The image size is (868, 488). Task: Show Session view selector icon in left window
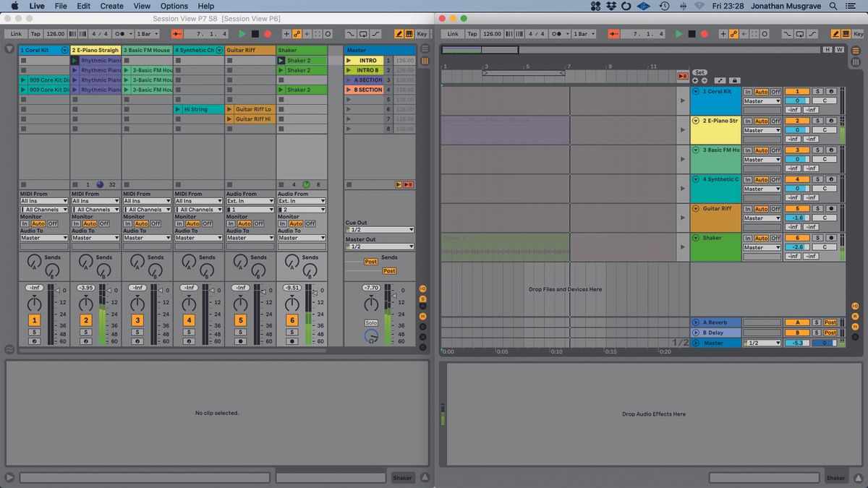pos(424,61)
